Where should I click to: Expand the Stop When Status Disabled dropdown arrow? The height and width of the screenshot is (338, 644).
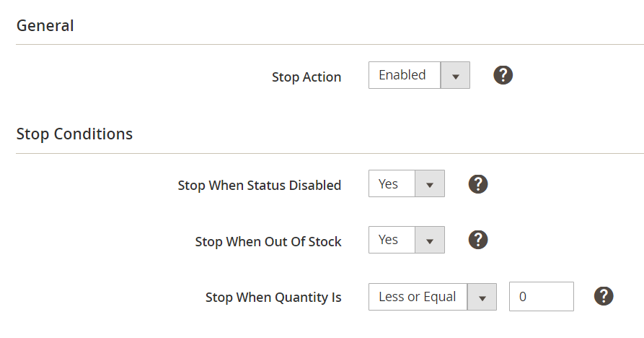pos(430,184)
